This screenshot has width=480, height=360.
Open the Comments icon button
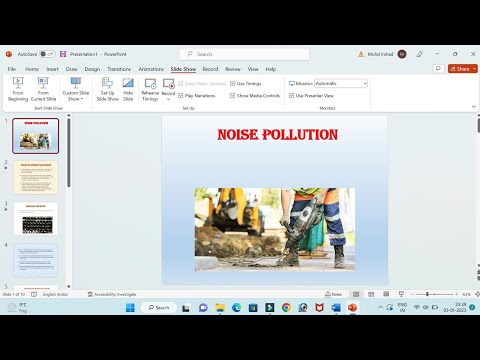[x=438, y=69]
